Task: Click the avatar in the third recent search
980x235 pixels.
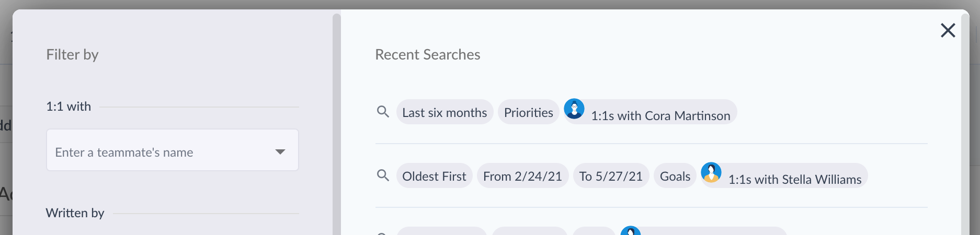Action: tap(631, 231)
